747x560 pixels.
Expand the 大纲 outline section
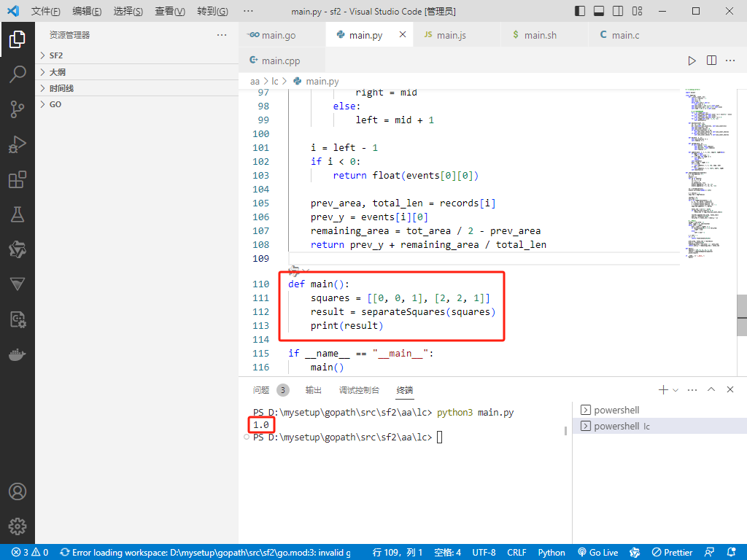[x=136, y=72]
